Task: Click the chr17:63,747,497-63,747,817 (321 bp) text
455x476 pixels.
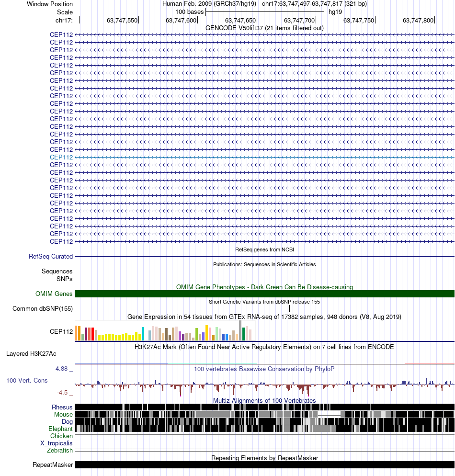Action: [x=314, y=4]
